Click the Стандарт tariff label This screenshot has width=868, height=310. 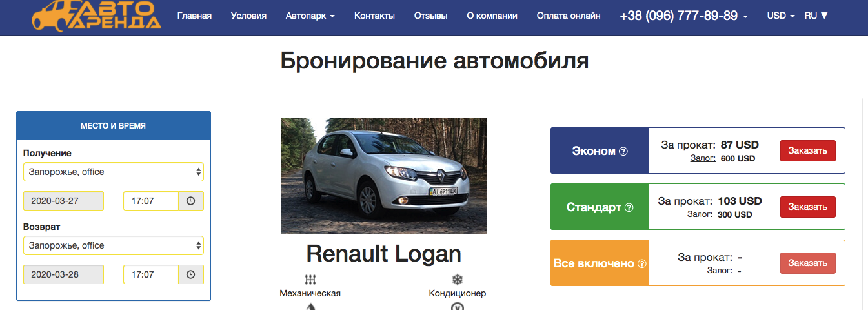click(x=594, y=207)
